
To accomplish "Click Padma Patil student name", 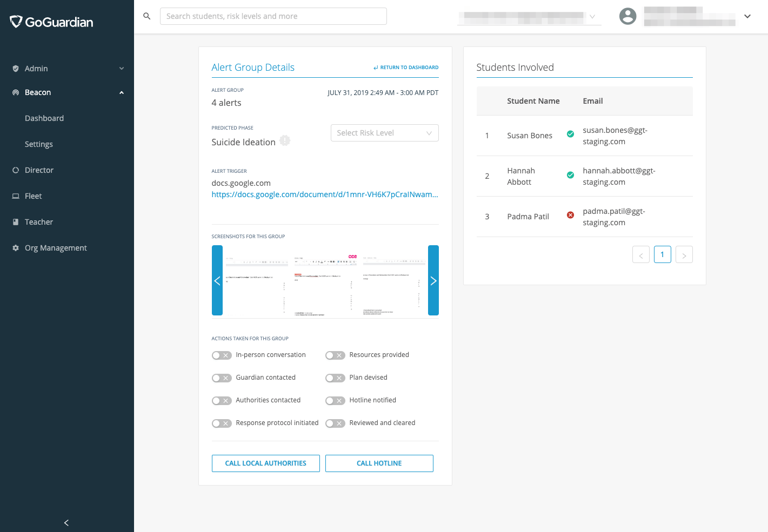I will point(528,217).
